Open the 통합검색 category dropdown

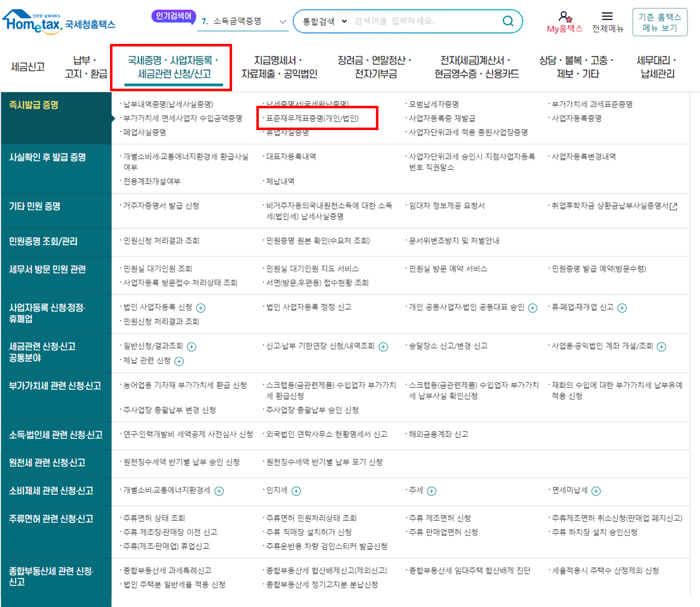click(x=324, y=21)
